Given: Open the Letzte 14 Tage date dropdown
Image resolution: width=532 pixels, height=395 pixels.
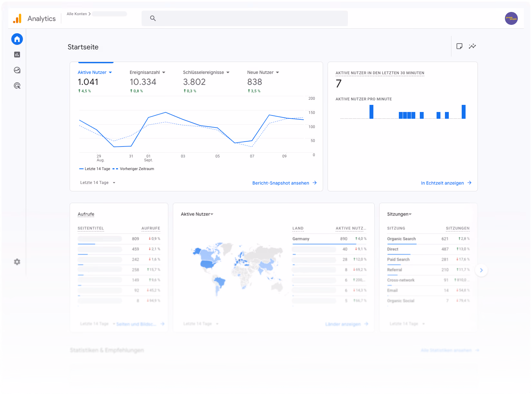Looking at the screenshot, I should click(x=98, y=183).
